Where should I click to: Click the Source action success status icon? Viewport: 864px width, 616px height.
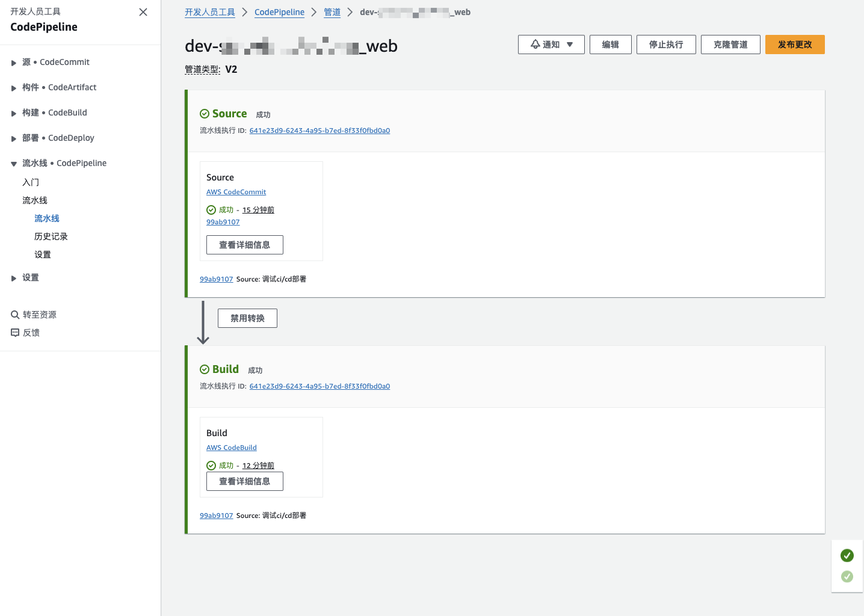[211, 210]
